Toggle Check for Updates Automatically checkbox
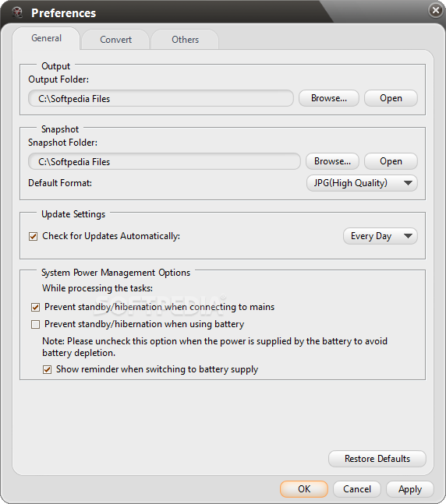This screenshot has width=446, height=504. tap(34, 237)
